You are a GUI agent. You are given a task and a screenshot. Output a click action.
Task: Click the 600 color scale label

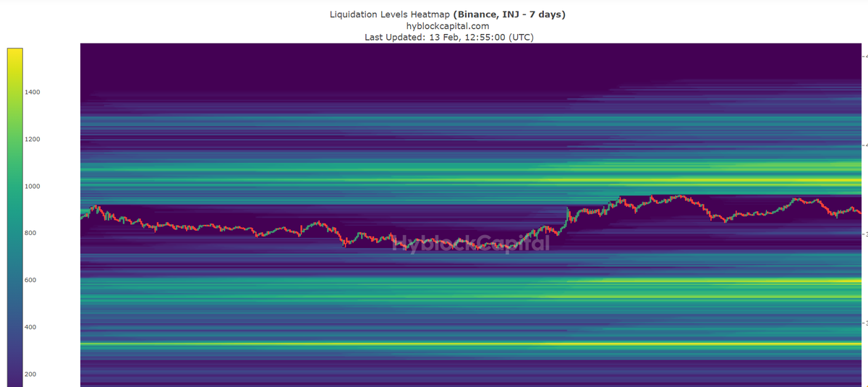pos(31,280)
